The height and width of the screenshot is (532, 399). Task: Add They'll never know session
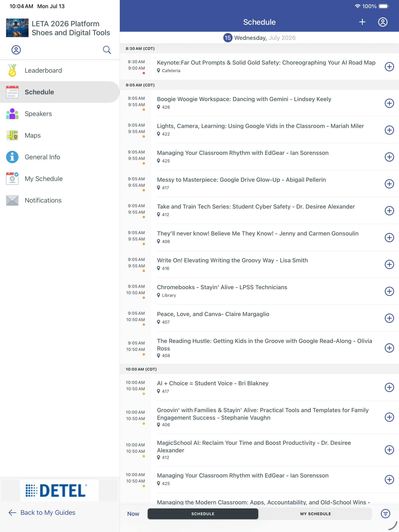coord(389,238)
